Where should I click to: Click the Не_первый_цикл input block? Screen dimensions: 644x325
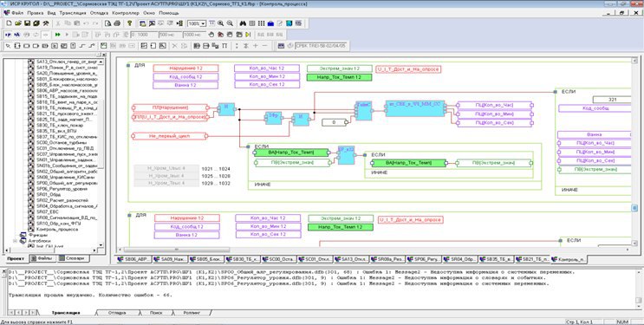tap(170, 136)
